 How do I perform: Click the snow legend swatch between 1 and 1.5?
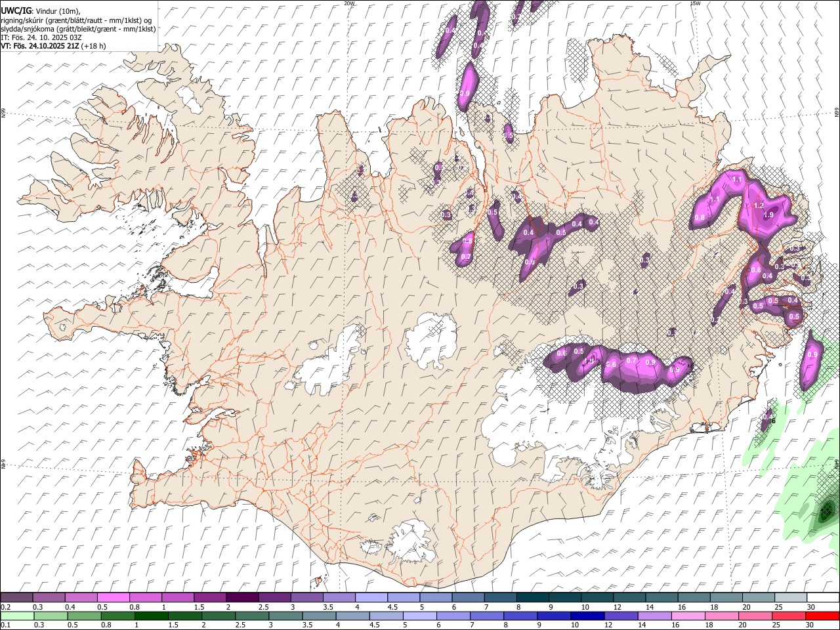177,598
